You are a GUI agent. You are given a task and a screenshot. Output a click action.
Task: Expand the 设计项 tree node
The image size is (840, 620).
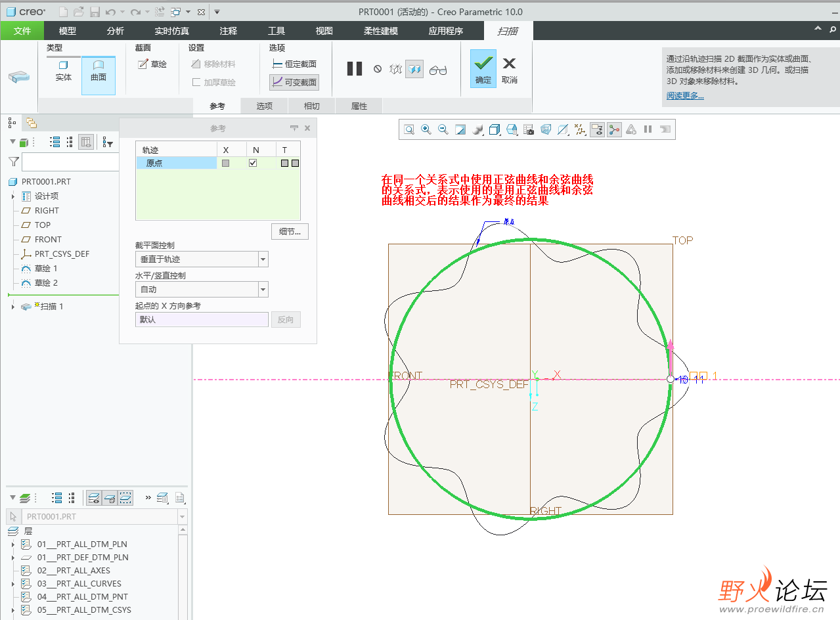[13, 196]
